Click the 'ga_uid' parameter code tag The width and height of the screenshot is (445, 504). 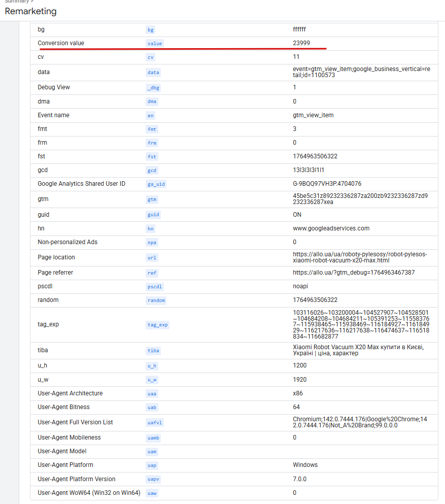tap(156, 184)
